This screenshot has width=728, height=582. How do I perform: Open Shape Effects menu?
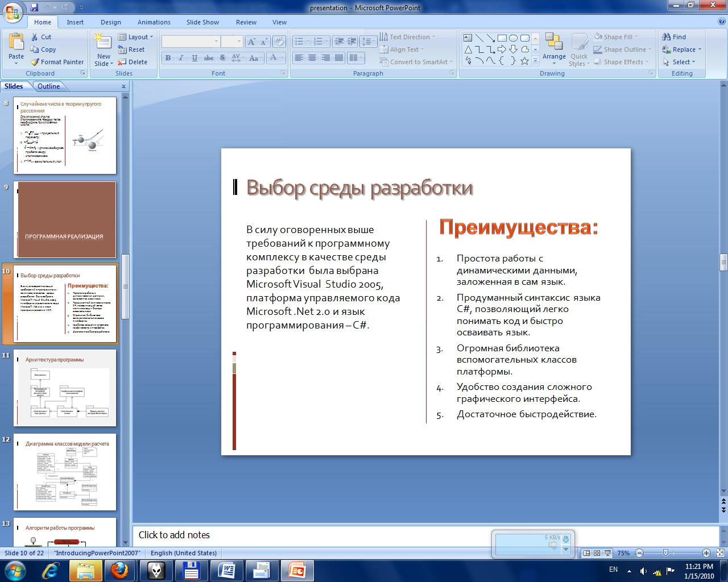(x=621, y=62)
